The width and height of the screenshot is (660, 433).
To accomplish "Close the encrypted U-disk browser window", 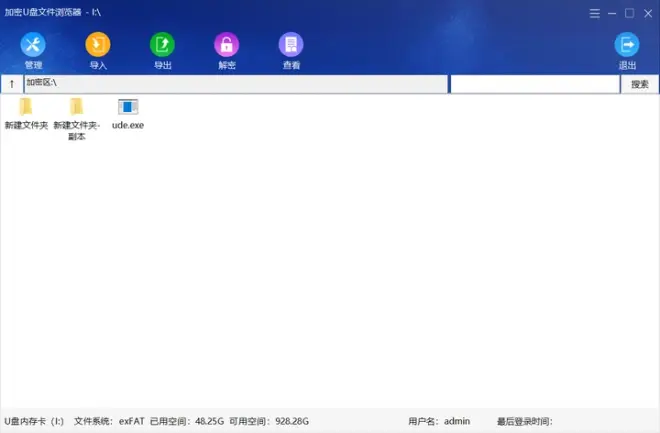I will pyautogui.click(x=647, y=14).
